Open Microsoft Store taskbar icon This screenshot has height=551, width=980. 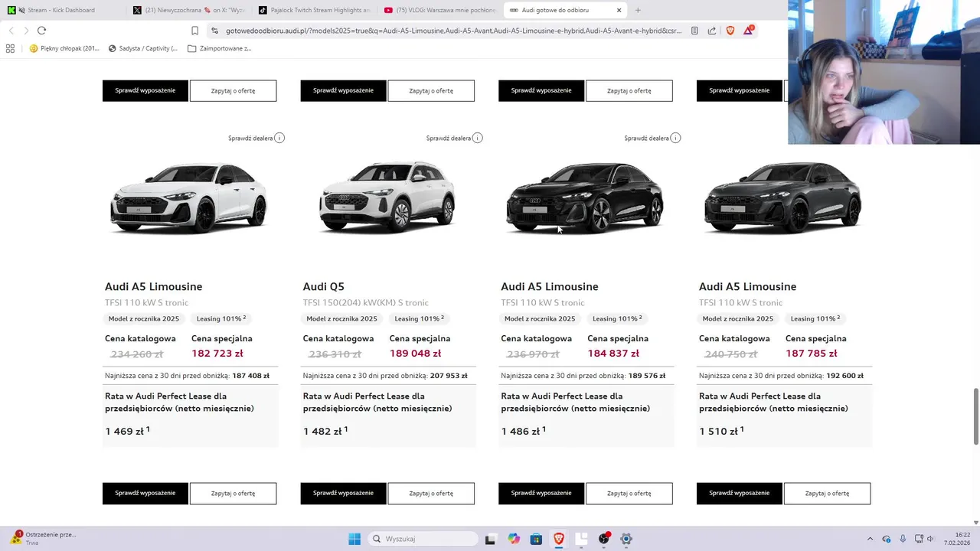536,539
